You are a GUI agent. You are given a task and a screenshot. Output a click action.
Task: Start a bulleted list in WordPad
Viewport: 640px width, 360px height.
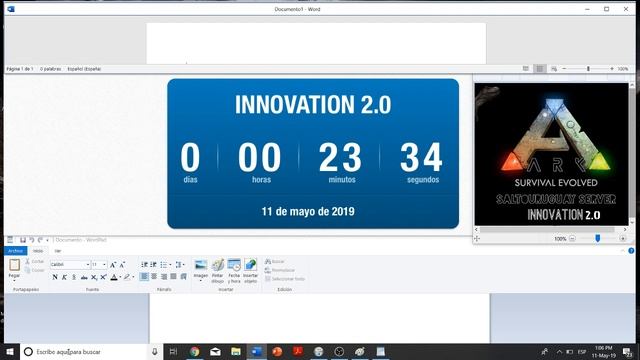click(164, 265)
